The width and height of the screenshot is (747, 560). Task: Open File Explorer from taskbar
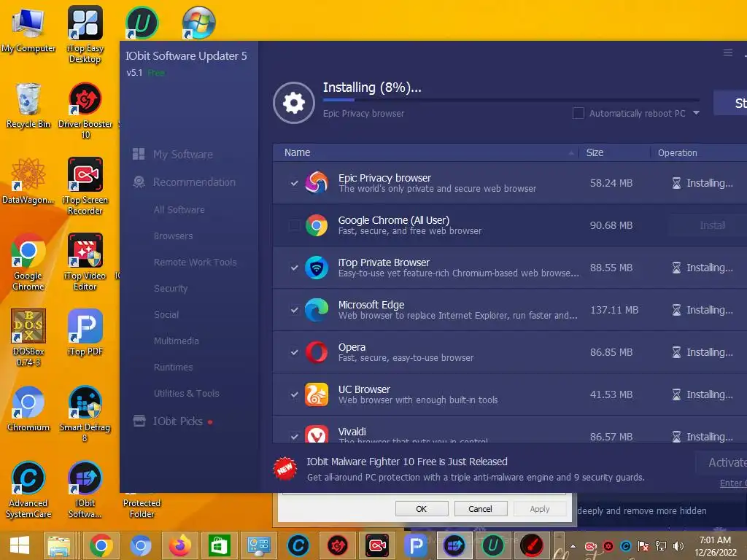(x=59, y=545)
